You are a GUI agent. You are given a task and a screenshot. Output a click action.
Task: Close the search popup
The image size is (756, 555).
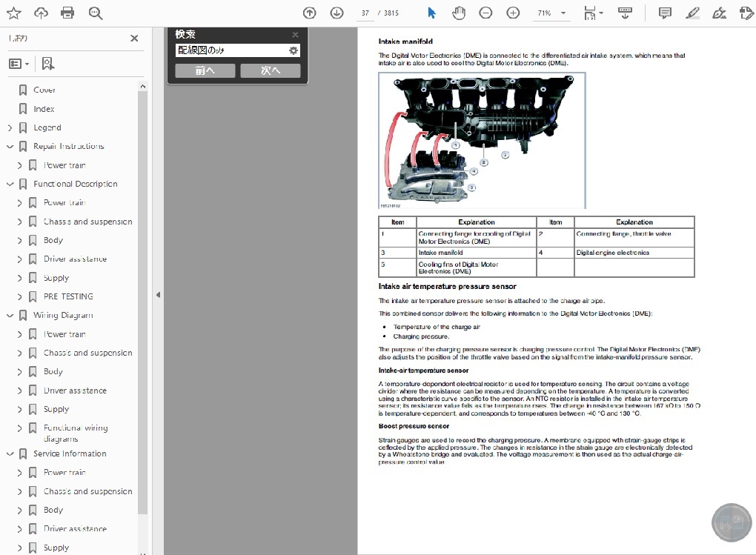295,35
